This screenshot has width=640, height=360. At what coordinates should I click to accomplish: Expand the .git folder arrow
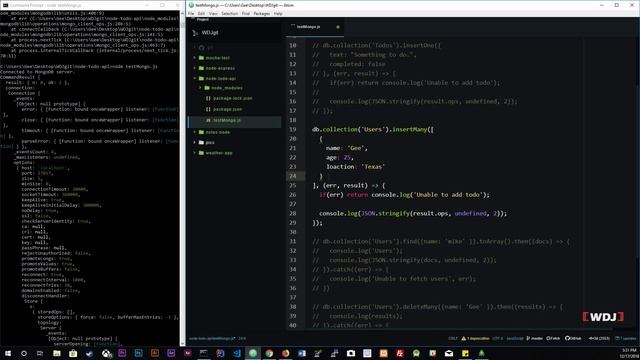click(x=195, y=48)
